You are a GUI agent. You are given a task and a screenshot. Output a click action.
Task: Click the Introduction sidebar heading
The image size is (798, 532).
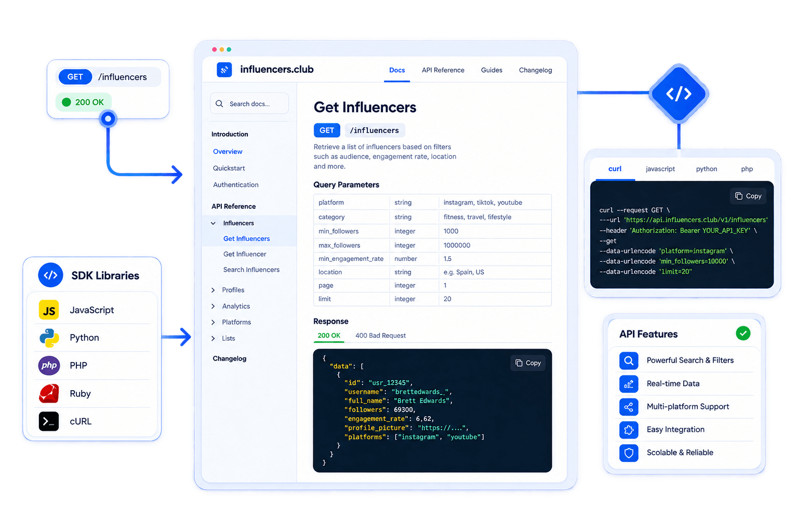coord(230,134)
